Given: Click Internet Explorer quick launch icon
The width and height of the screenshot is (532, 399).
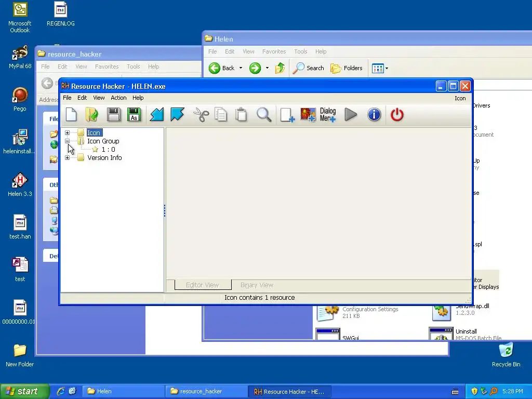Looking at the screenshot, I should click(x=61, y=391).
